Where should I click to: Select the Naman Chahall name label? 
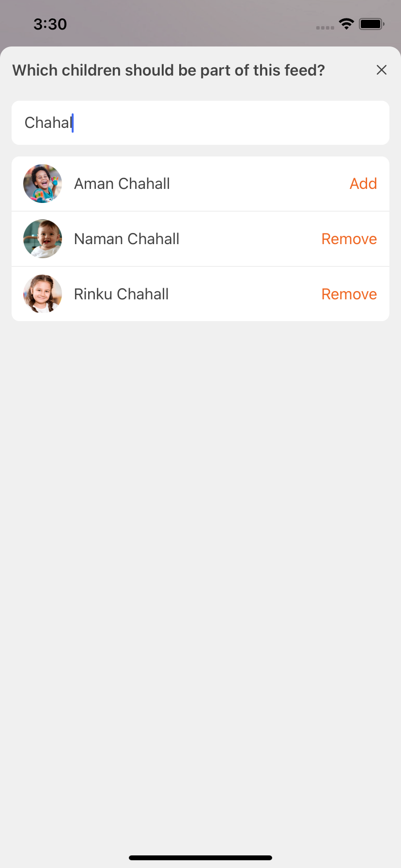(127, 239)
